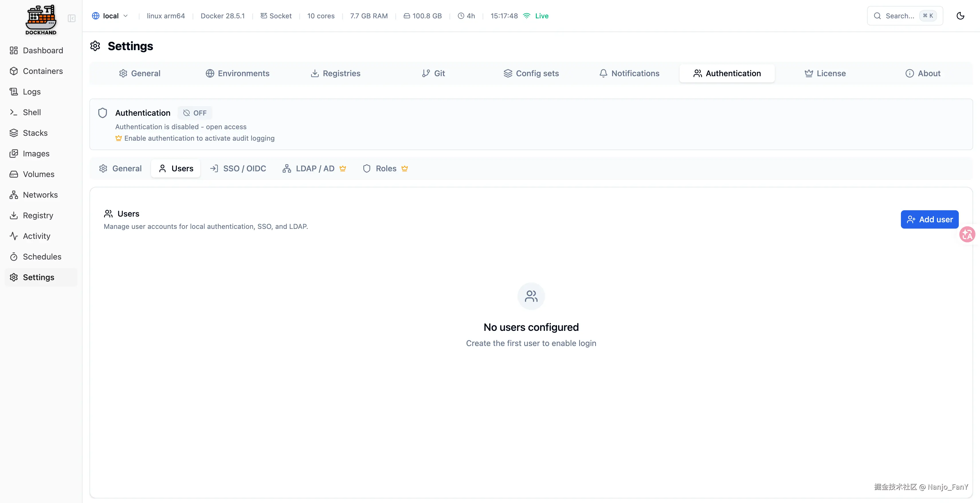The width and height of the screenshot is (980, 503).
Task: Expand the local environment dropdown
Action: point(110,15)
